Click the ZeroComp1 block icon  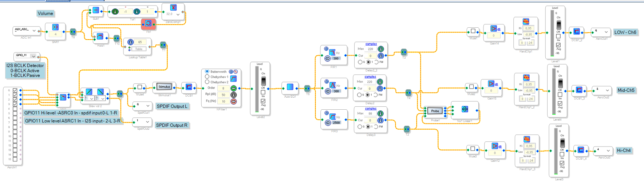173,8
